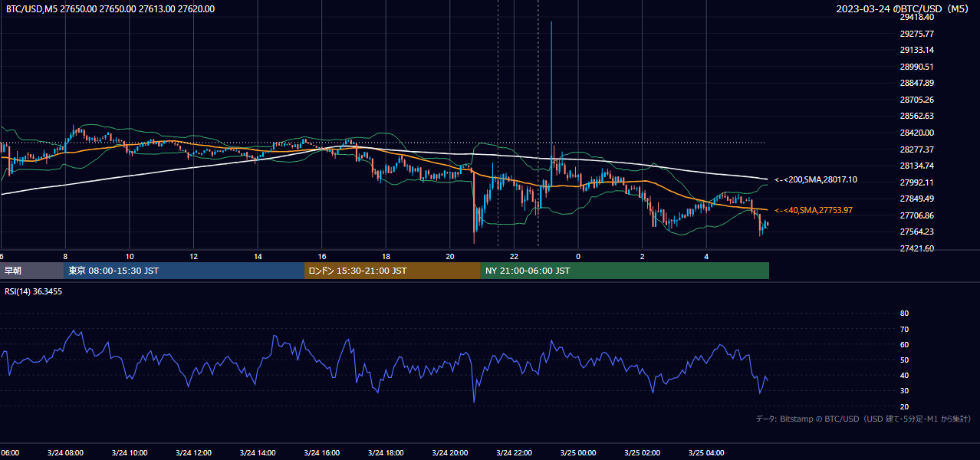The width and height of the screenshot is (980, 460).
Task: Click the ロンドン 15:30-21:00 JST session bar
Action: pyautogui.click(x=393, y=271)
